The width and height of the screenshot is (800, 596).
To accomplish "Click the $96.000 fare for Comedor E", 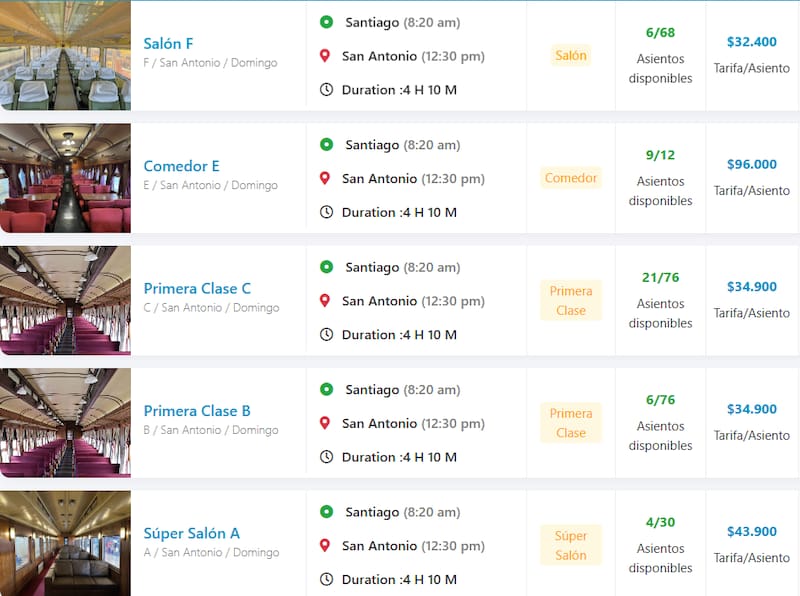I will tap(752, 165).
